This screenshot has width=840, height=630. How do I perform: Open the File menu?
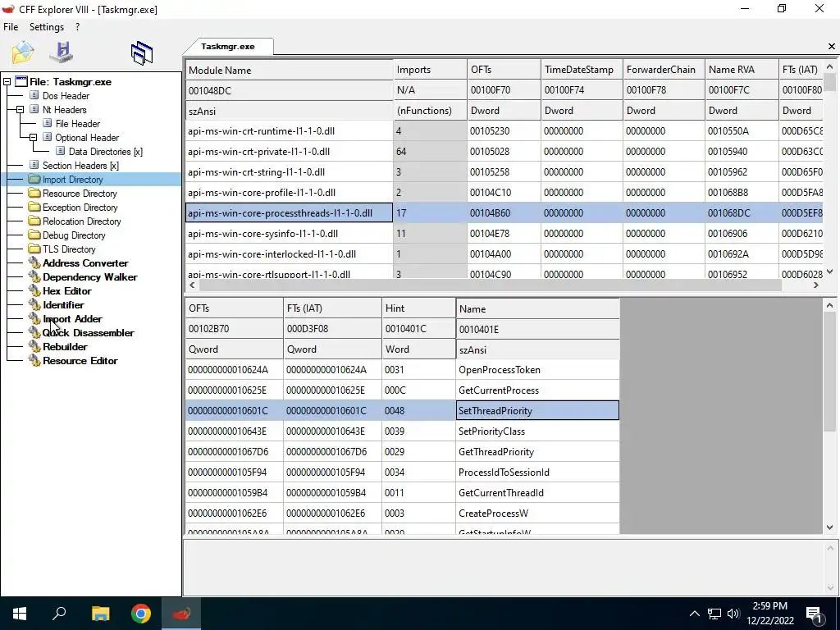(x=11, y=27)
